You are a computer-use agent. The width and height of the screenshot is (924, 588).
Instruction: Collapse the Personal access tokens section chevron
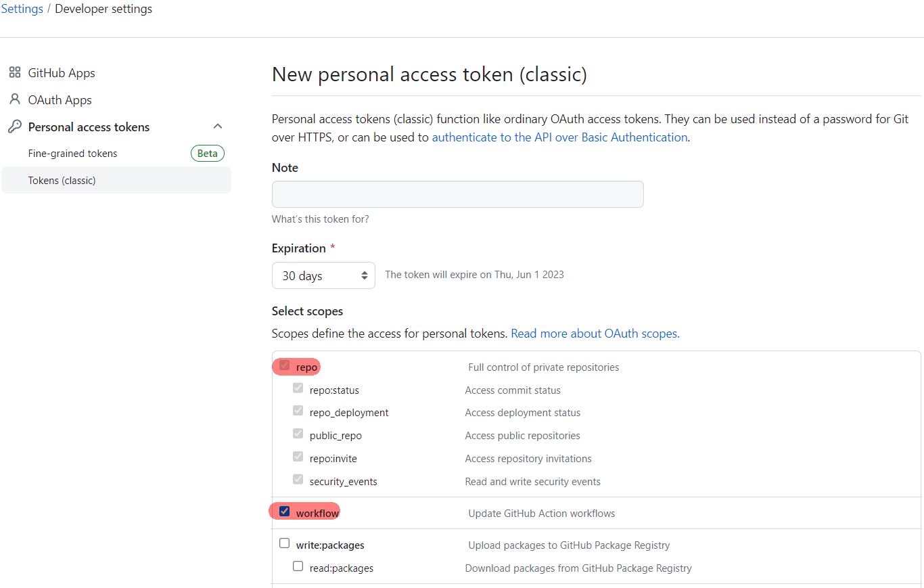(218, 127)
